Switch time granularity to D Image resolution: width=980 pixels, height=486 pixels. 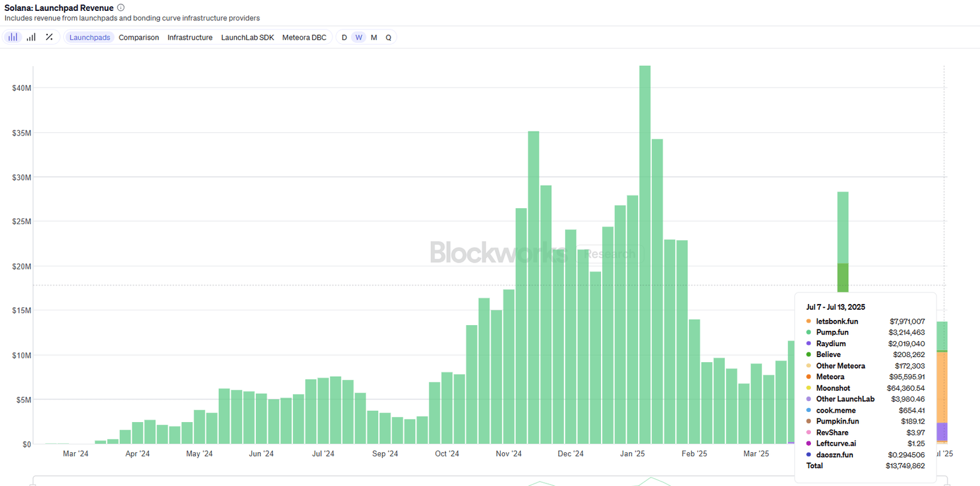pyautogui.click(x=344, y=37)
